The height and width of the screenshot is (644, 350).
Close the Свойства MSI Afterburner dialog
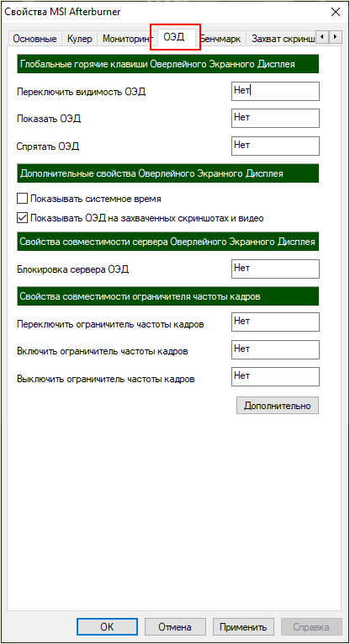click(335, 13)
